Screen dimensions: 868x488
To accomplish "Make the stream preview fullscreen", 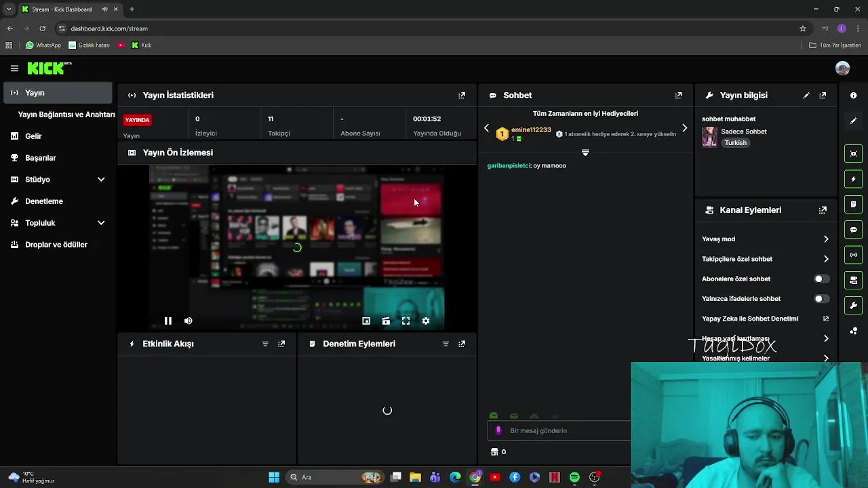I will [406, 321].
